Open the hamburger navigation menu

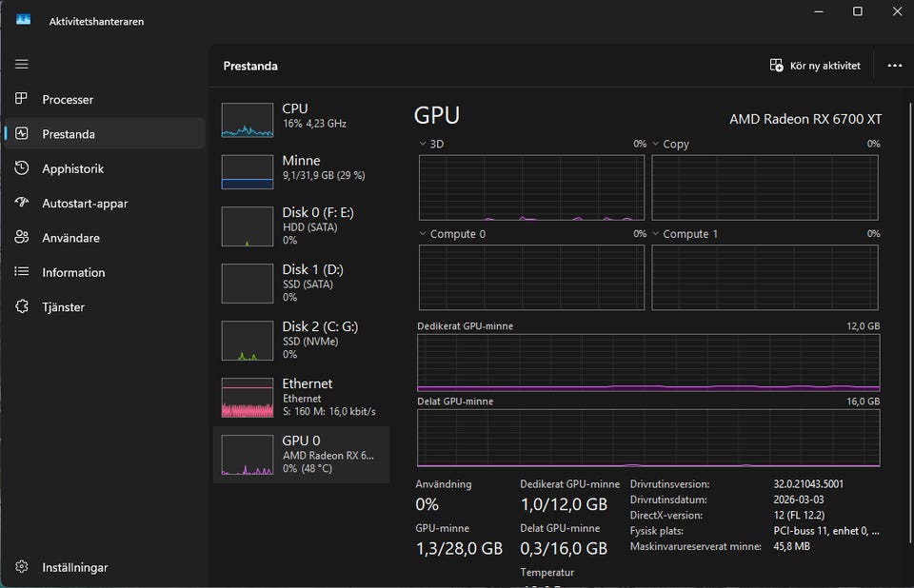point(22,64)
